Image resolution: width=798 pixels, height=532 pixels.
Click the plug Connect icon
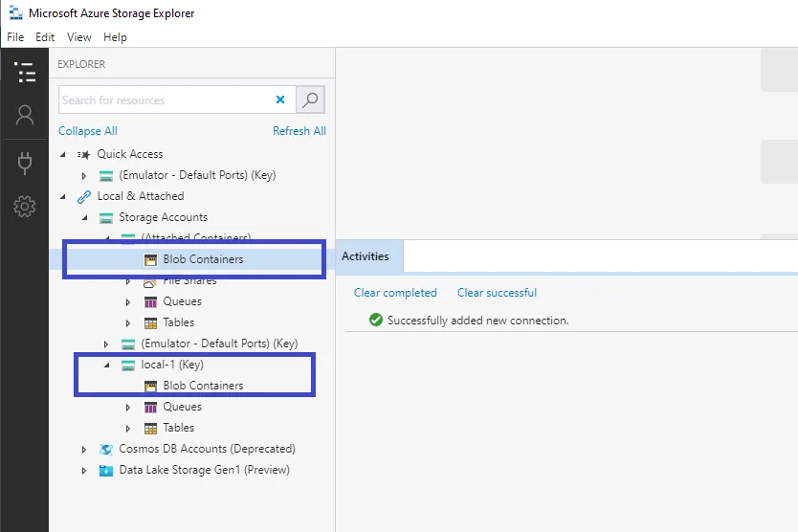(x=25, y=162)
